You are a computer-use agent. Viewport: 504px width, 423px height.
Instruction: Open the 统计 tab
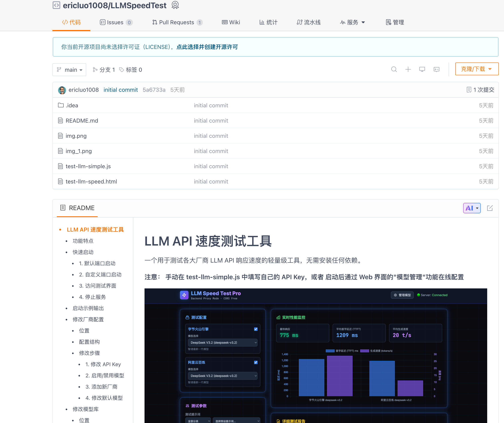(268, 22)
